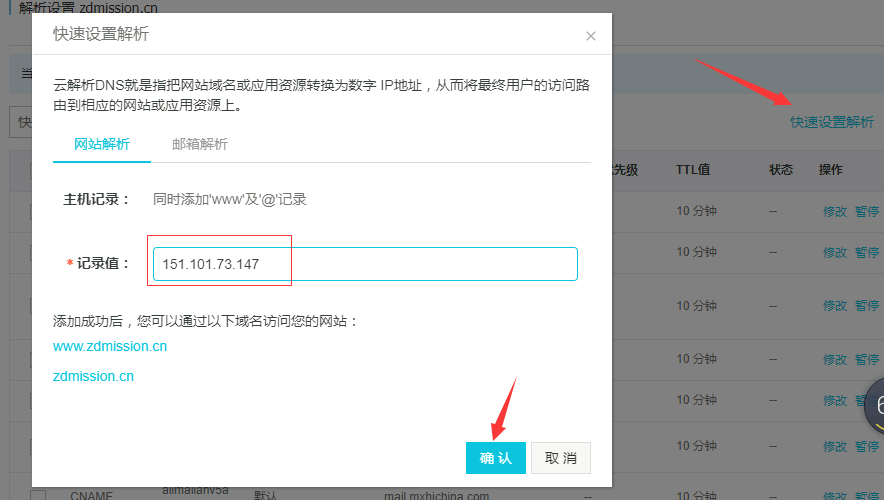
Task: Open the 邮箱解析 tab
Action: tap(200, 144)
